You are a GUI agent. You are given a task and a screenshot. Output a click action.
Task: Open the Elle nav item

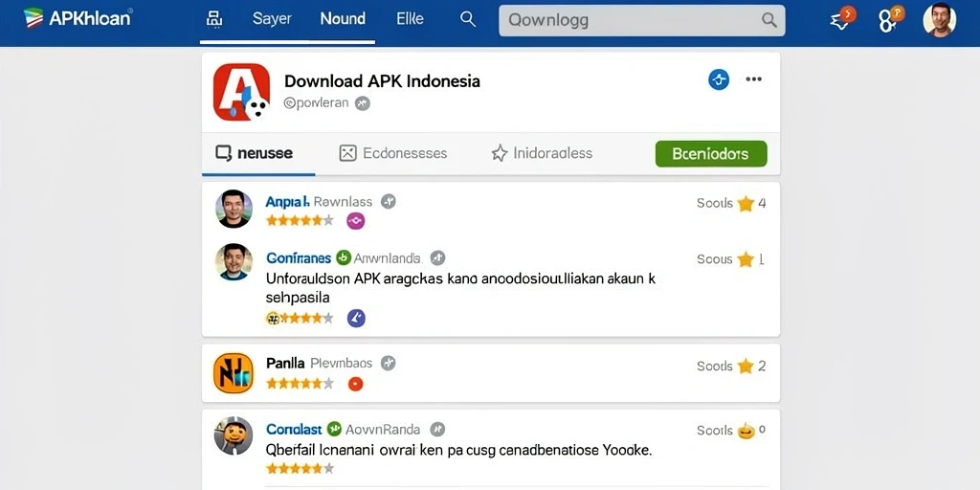point(410,19)
